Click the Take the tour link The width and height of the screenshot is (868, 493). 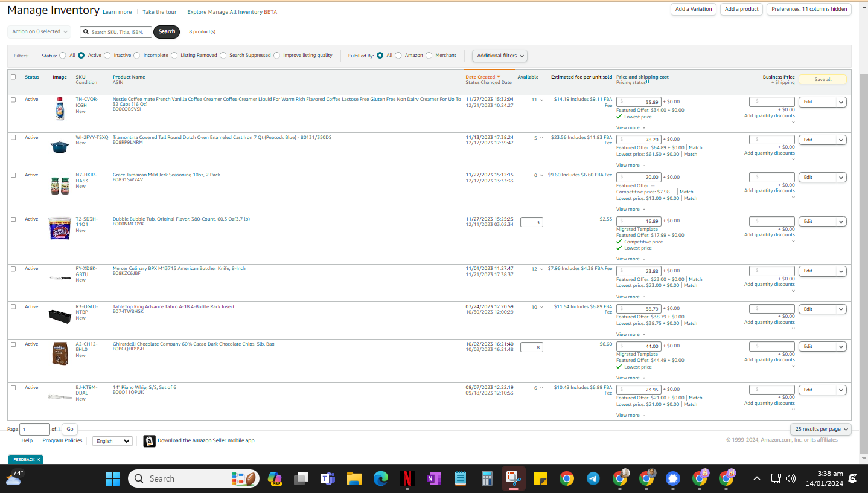point(159,12)
